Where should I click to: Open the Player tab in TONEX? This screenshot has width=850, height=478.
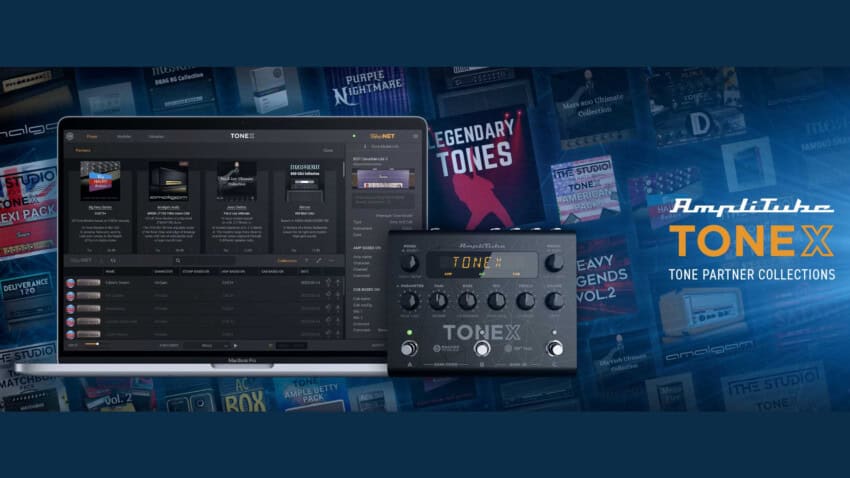92,137
